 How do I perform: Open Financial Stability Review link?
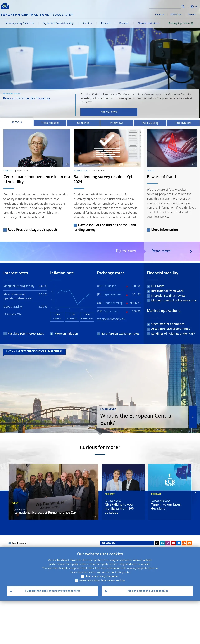(x=166, y=296)
